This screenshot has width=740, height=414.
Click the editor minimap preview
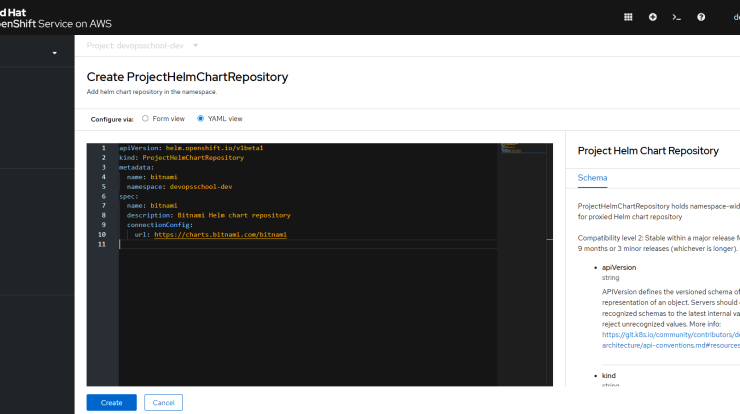point(525,148)
